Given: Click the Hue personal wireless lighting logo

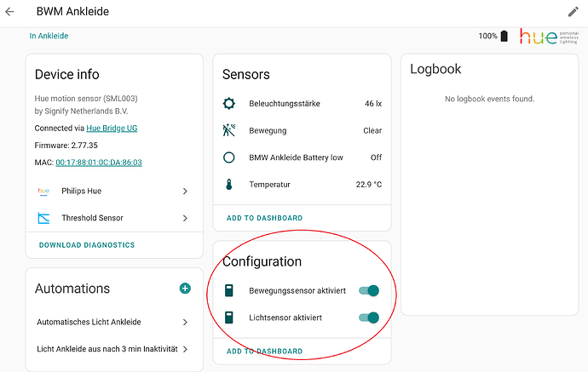Looking at the screenshot, I should [x=549, y=37].
